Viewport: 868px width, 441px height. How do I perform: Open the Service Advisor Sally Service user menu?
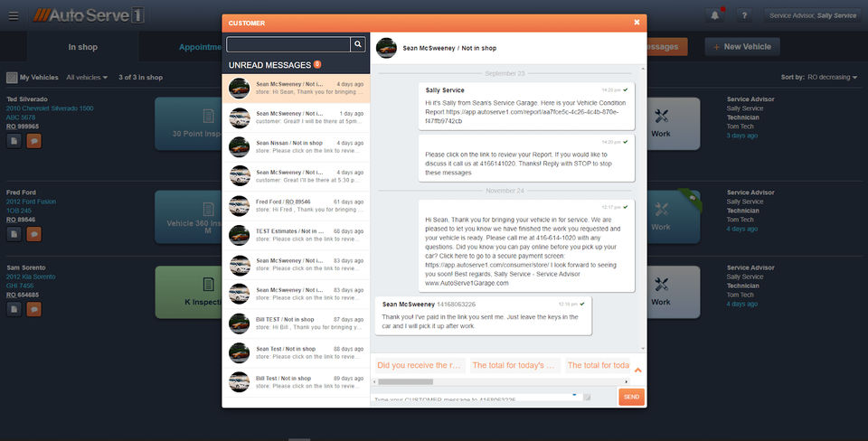pyautogui.click(x=813, y=15)
